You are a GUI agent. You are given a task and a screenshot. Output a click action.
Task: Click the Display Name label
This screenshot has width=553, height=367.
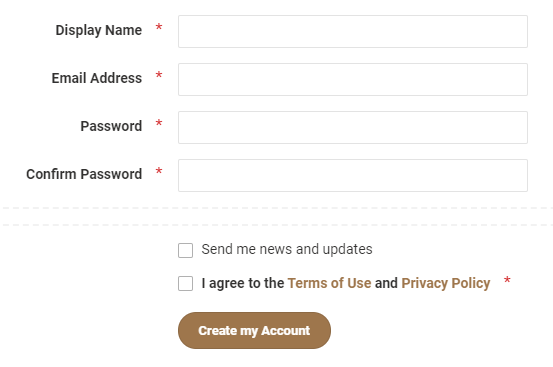click(99, 30)
